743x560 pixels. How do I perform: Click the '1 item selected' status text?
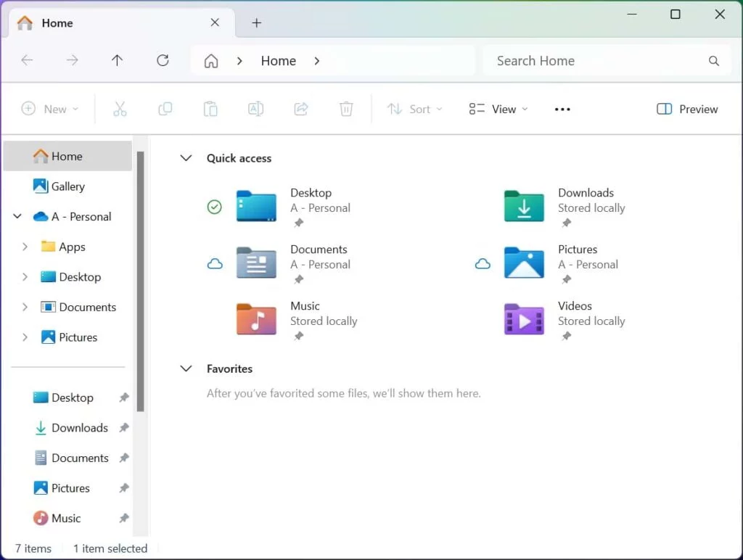[x=110, y=548]
